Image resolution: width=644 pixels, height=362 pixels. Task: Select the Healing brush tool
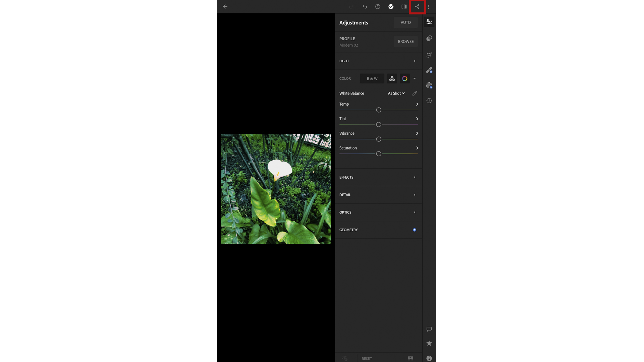click(429, 70)
